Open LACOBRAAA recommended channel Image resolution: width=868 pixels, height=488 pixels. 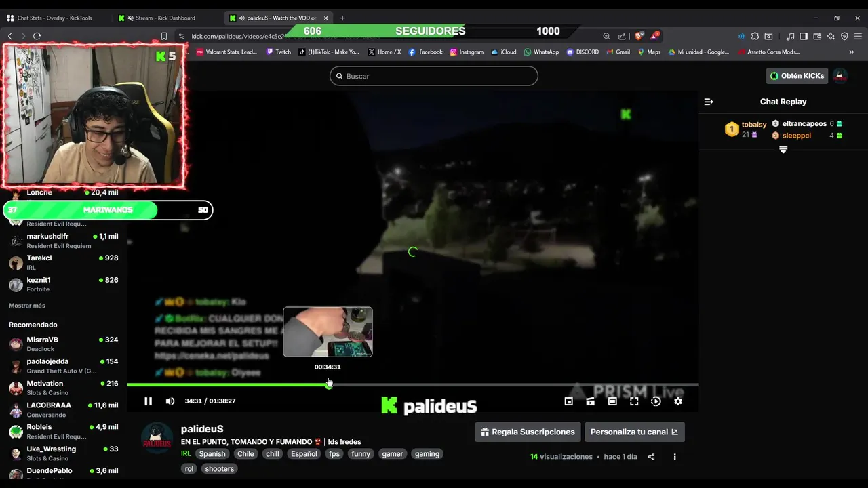64,409
